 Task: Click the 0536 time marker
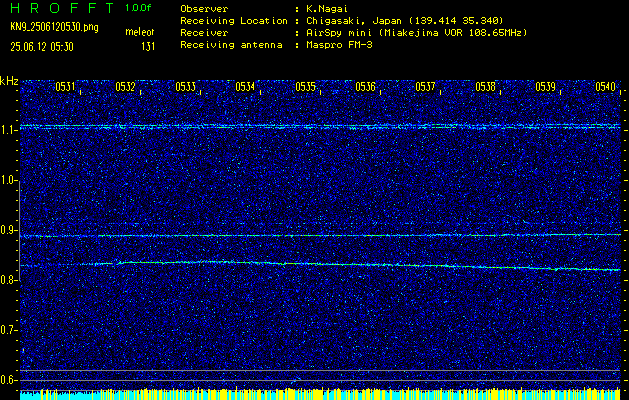pos(365,87)
